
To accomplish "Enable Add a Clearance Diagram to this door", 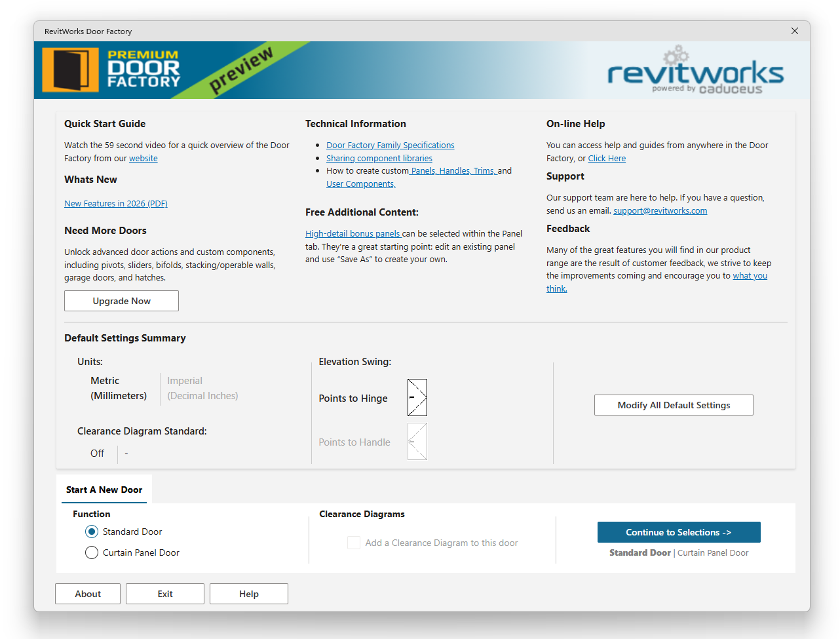I will click(x=354, y=542).
